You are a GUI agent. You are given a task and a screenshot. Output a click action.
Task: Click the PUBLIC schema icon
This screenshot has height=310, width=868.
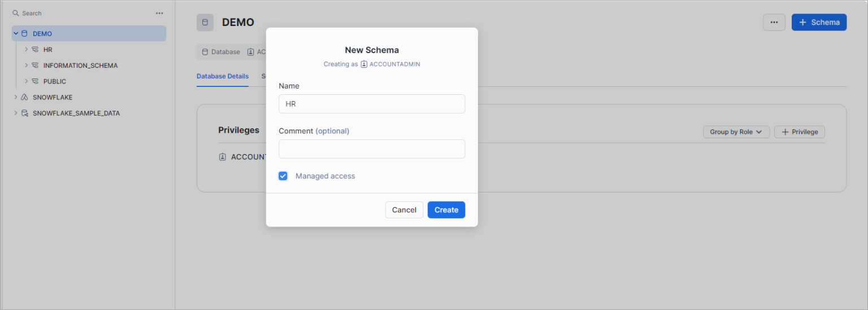tap(35, 81)
